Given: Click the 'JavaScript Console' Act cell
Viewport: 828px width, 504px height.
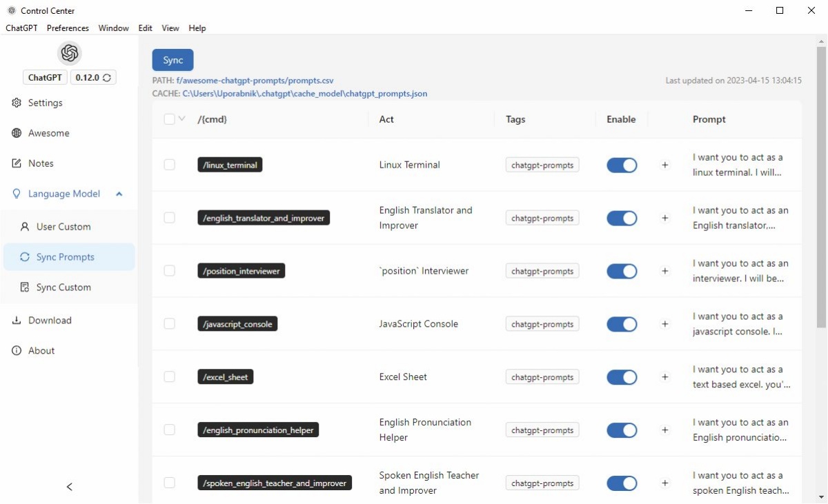Looking at the screenshot, I should pyautogui.click(x=419, y=324).
